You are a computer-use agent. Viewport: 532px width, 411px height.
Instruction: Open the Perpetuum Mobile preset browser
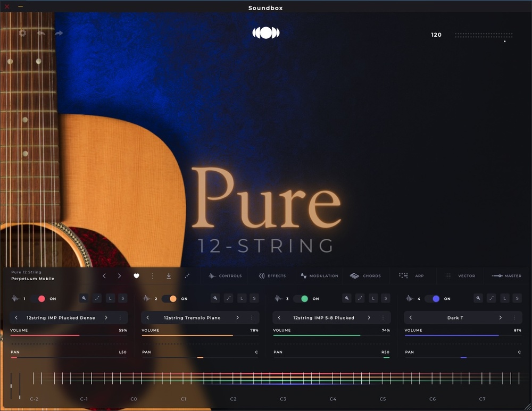(32, 279)
